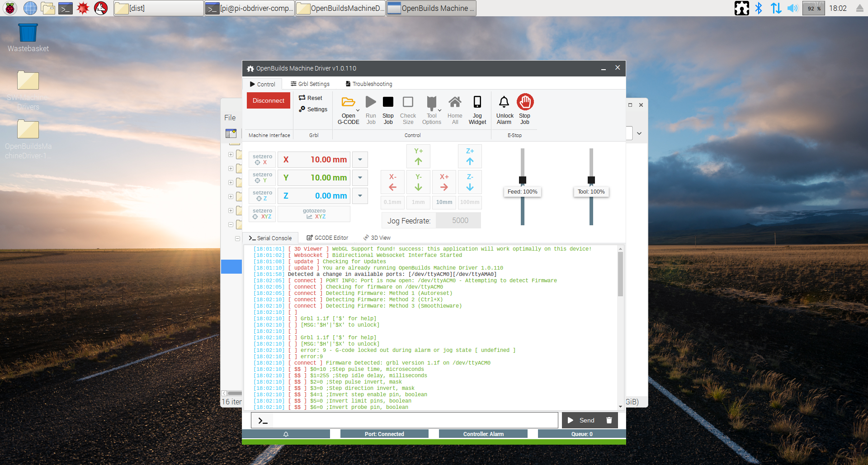Screen dimensions: 868x465
Task: Clear console with the trash icon
Action: pos(609,420)
